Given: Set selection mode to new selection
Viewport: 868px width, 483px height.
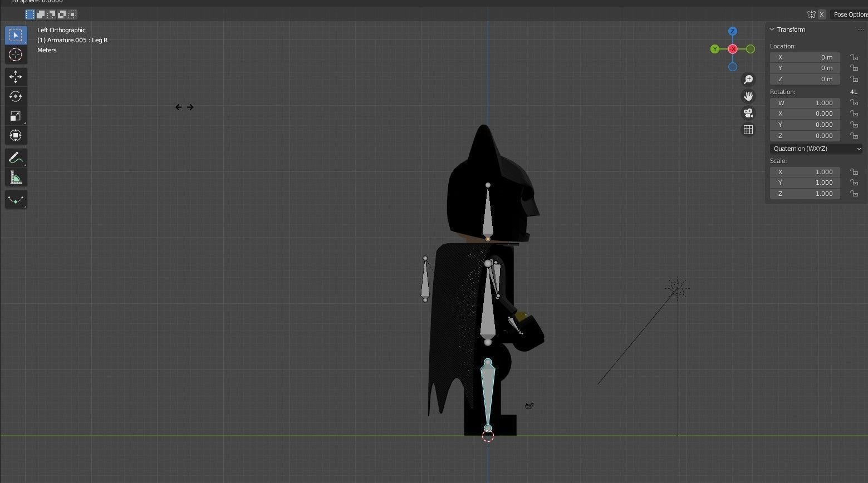Looking at the screenshot, I should tap(30, 14).
